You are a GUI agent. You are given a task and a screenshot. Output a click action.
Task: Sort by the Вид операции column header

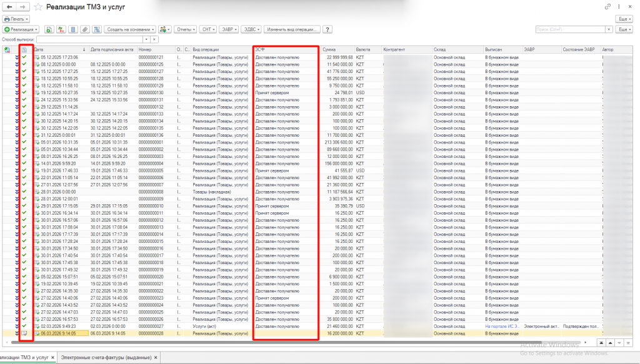point(221,50)
